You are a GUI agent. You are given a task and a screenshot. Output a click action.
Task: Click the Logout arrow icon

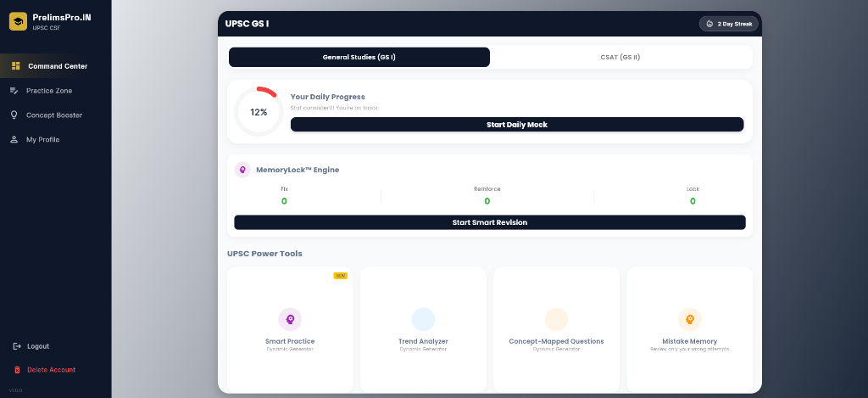tap(17, 346)
